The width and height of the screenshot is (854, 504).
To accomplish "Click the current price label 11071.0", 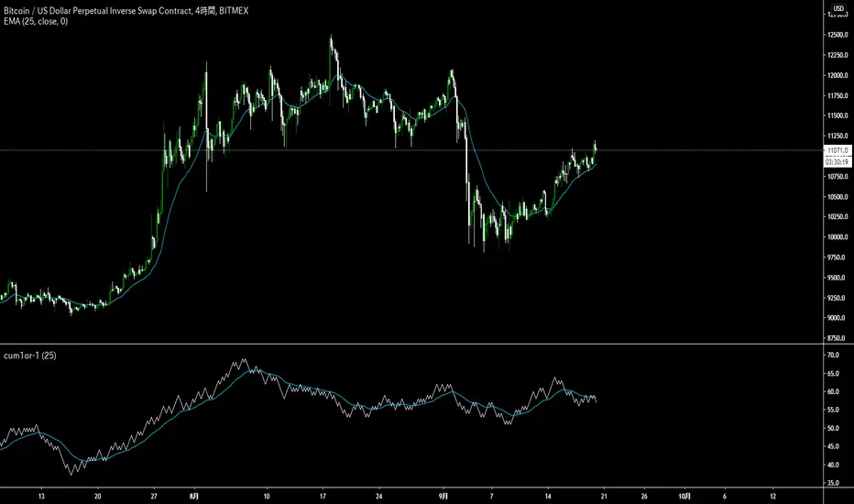I will tap(838, 150).
